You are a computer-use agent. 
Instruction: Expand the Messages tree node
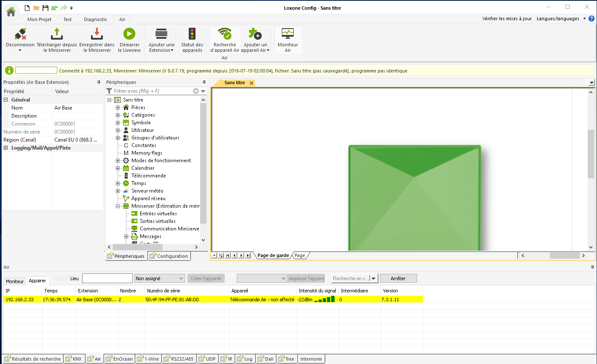pos(126,236)
